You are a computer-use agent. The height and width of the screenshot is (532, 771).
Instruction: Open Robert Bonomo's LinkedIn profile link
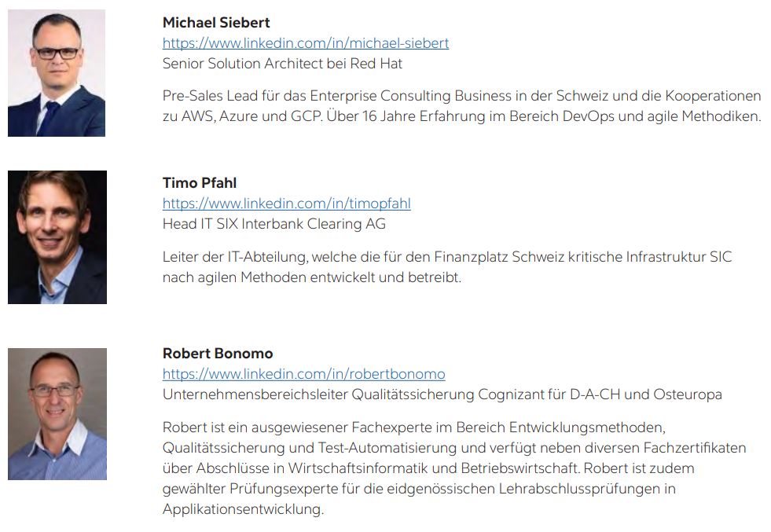point(304,374)
